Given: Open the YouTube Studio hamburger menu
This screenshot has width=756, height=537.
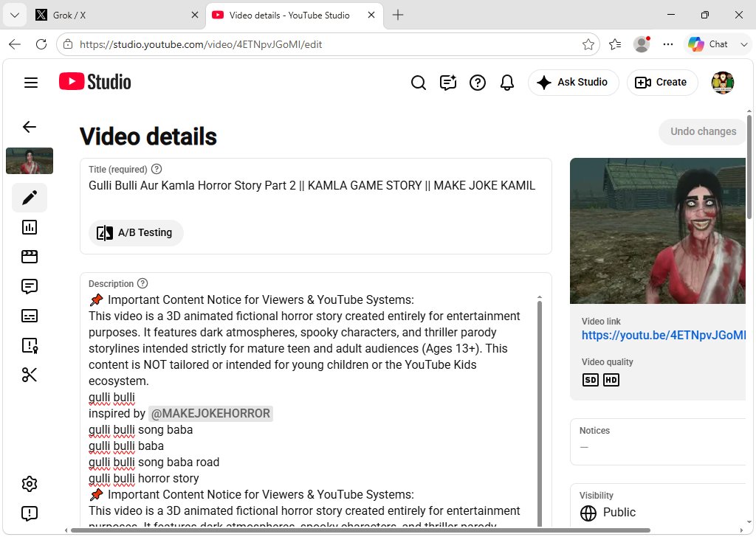Looking at the screenshot, I should coord(31,83).
